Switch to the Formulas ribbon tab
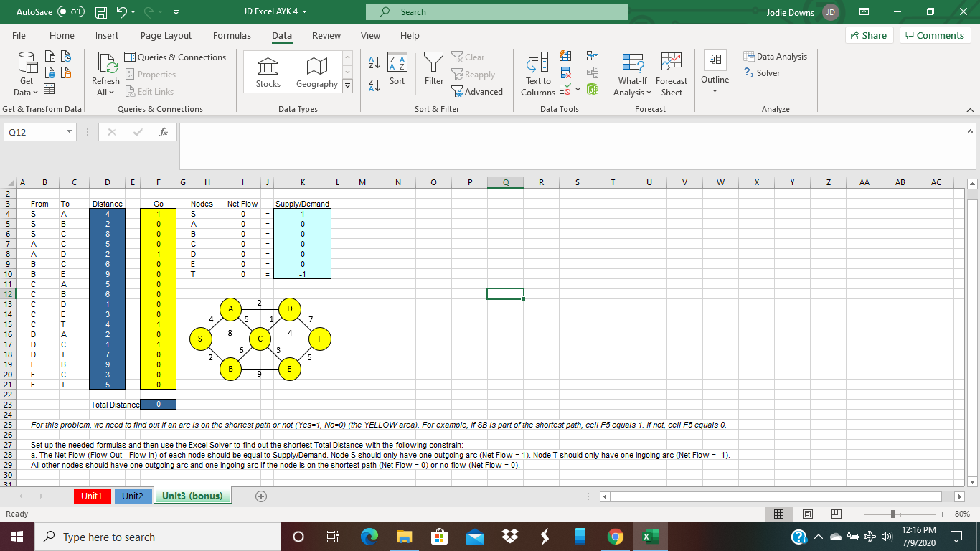The height and width of the screenshot is (551, 980). click(x=232, y=35)
